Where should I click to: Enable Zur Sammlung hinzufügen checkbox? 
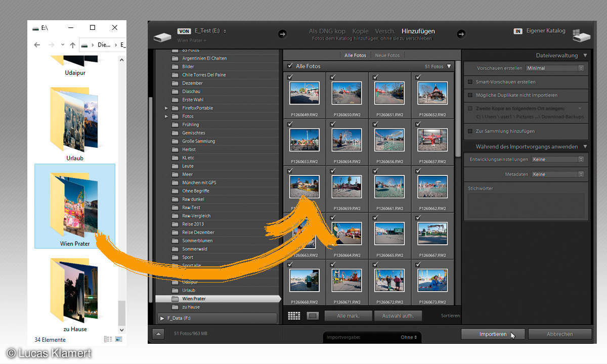[470, 131]
